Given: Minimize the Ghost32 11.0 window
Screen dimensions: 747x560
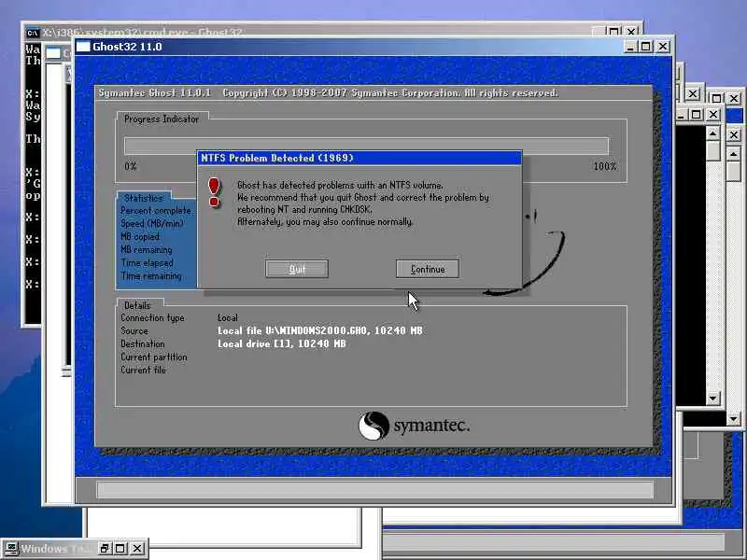Looking at the screenshot, I should point(629,47).
